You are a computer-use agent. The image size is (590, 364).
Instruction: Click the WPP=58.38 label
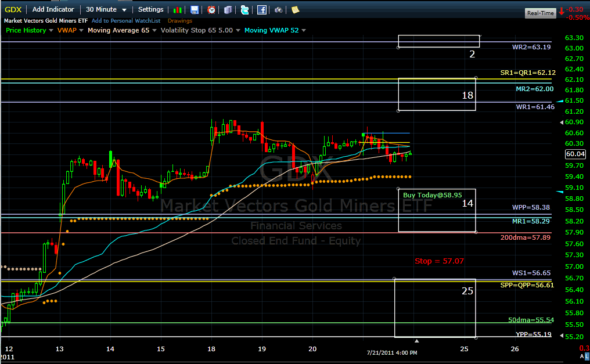pos(531,207)
